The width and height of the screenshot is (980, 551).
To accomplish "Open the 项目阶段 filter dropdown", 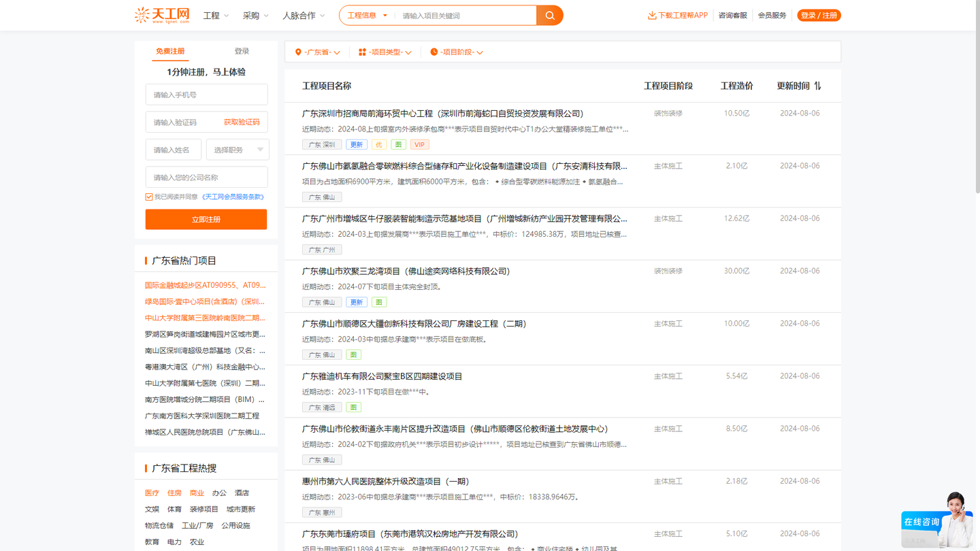I will 457,52.
